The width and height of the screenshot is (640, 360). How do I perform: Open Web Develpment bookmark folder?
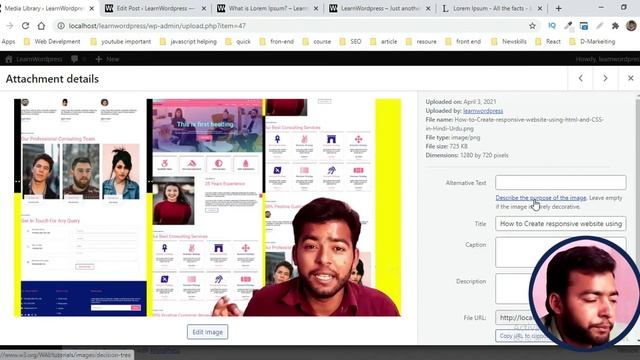(52, 42)
